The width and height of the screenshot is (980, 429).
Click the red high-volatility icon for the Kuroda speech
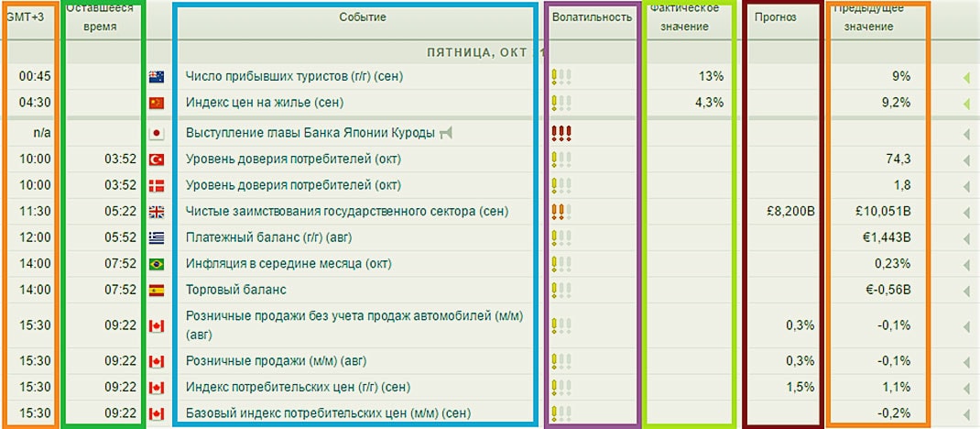561,134
